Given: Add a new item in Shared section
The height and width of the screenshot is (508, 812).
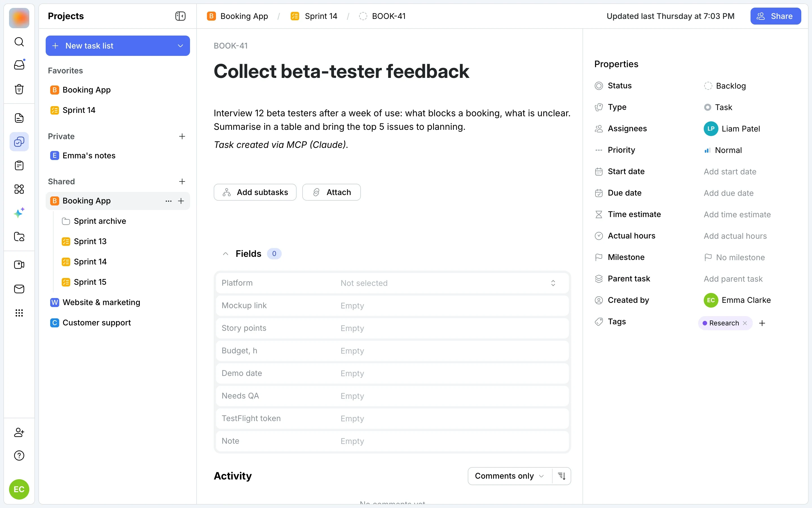Looking at the screenshot, I should click(182, 181).
